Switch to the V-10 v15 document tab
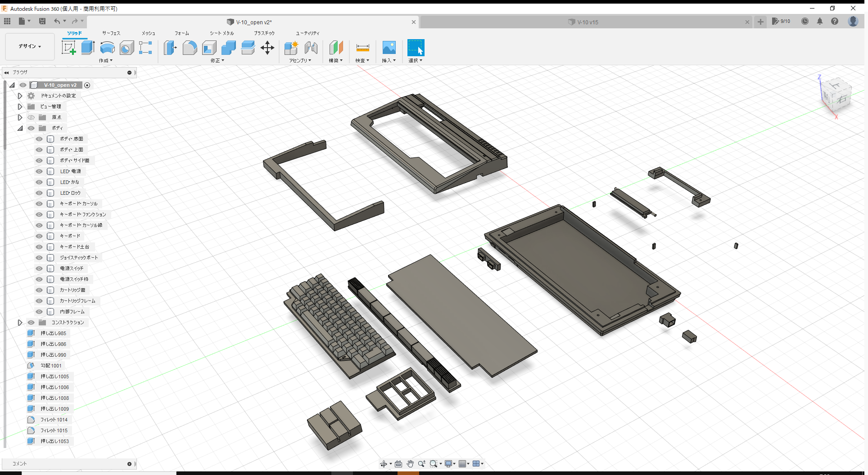This screenshot has height=475, width=868. 585,22
